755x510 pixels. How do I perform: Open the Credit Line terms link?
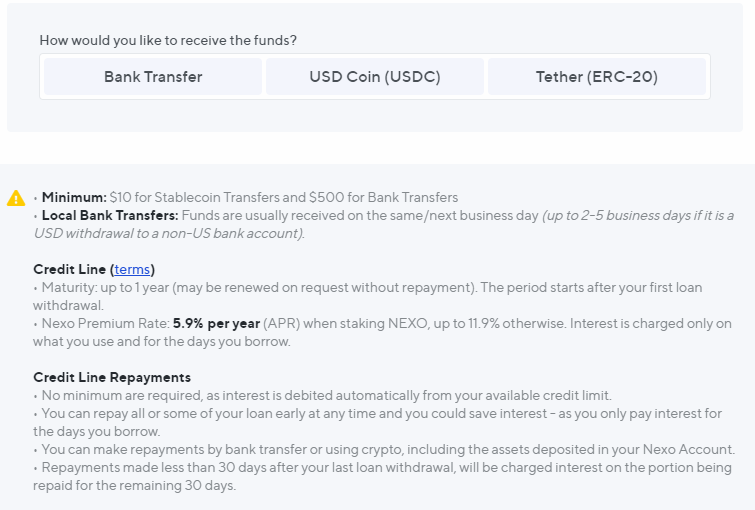tap(132, 269)
